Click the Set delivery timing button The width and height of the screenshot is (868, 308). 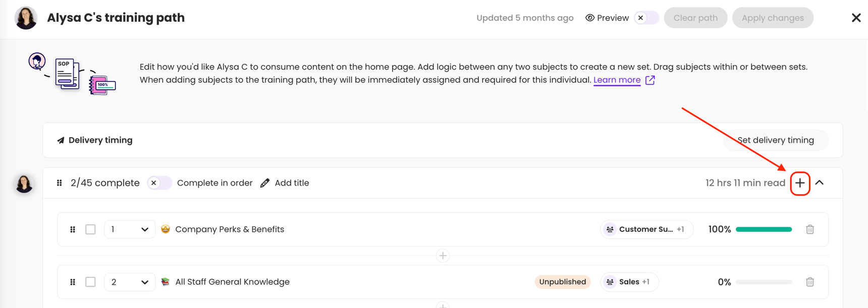(775, 140)
